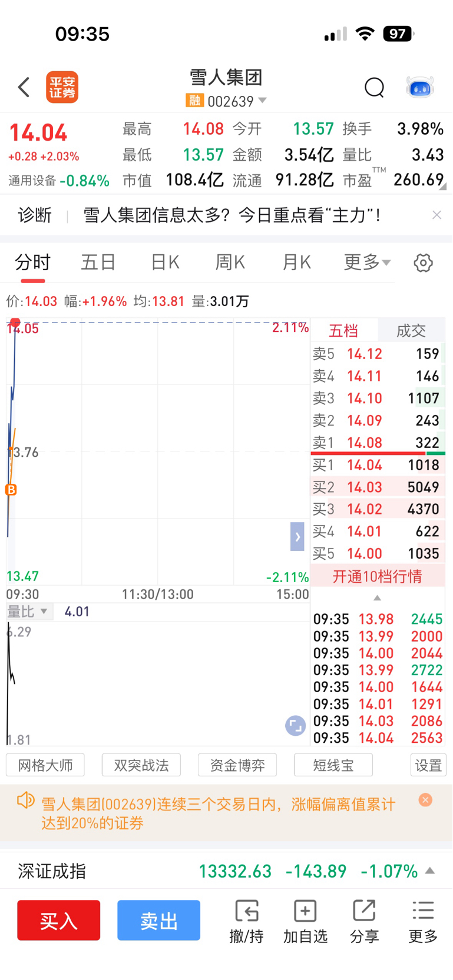The width and height of the screenshot is (453, 980).
Task: Open the 涨幅偏离值 notice text
Action: [218, 813]
